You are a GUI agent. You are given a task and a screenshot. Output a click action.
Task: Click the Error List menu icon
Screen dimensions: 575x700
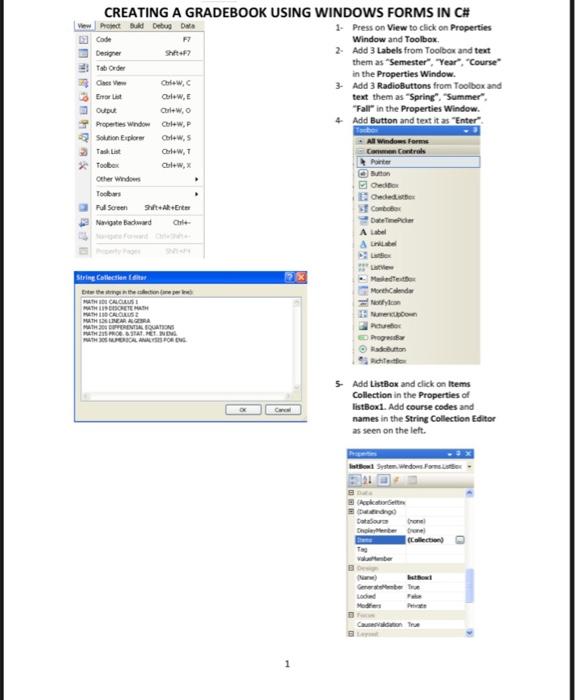[x=83, y=96]
